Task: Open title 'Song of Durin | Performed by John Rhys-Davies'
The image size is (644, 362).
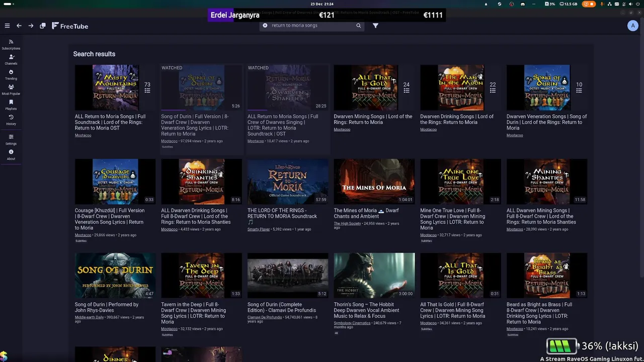Action: coord(107,307)
